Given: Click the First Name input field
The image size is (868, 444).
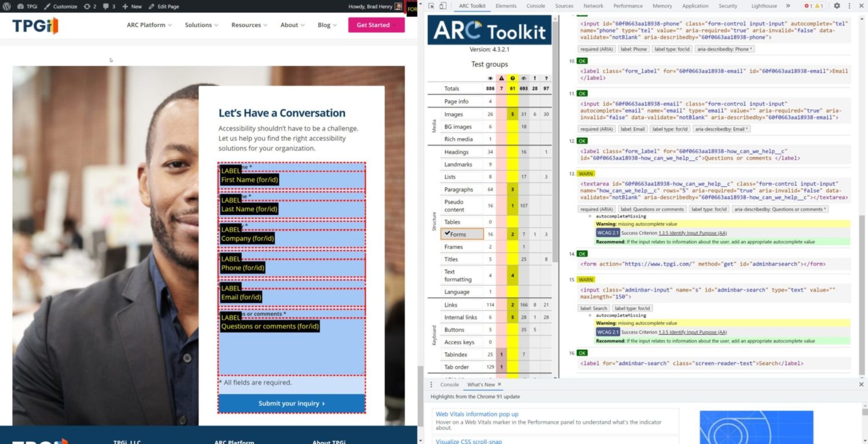Looking at the screenshot, I should click(292, 180).
